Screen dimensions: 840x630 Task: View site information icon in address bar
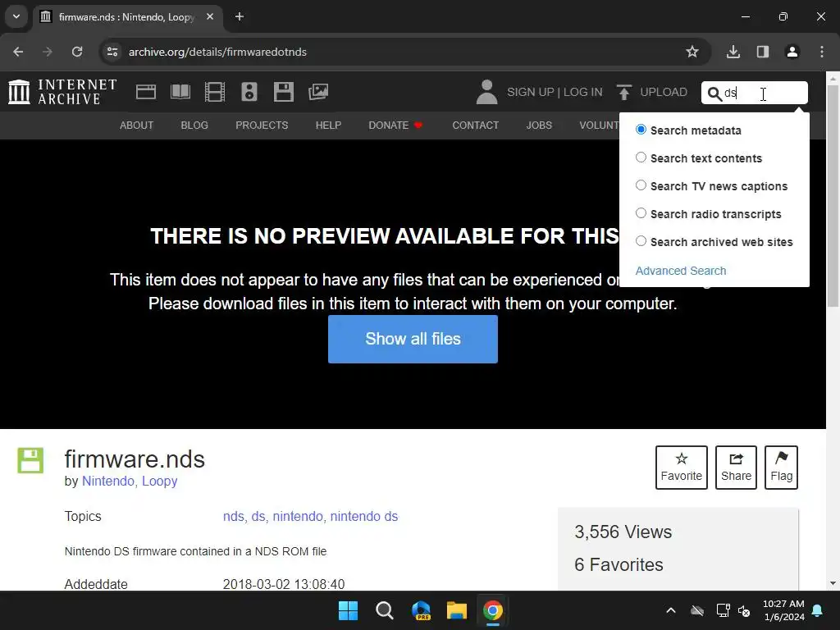click(x=112, y=52)
